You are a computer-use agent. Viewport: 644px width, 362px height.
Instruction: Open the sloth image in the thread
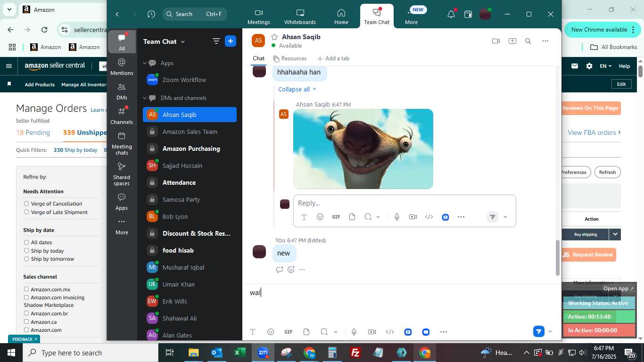(363, 149)
